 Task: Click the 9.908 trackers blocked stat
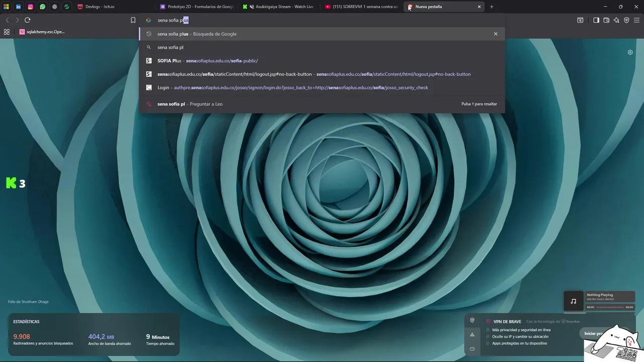tap(43, 340)
